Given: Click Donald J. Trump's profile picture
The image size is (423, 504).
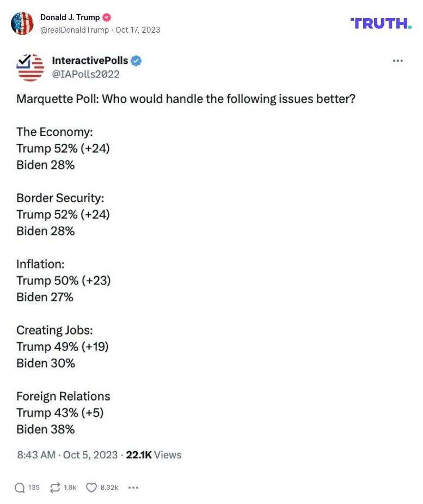Looking at the screenshot, I should (22, 23).
